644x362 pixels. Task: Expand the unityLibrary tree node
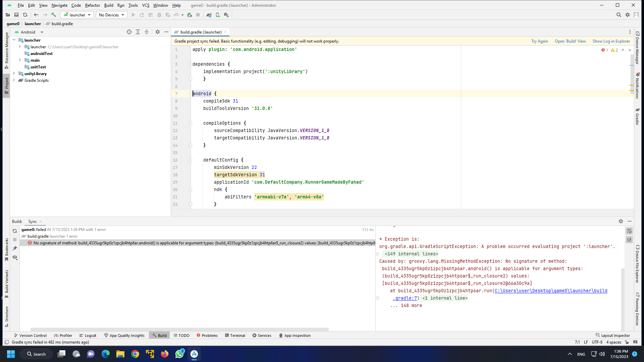(x=14, y=73)
